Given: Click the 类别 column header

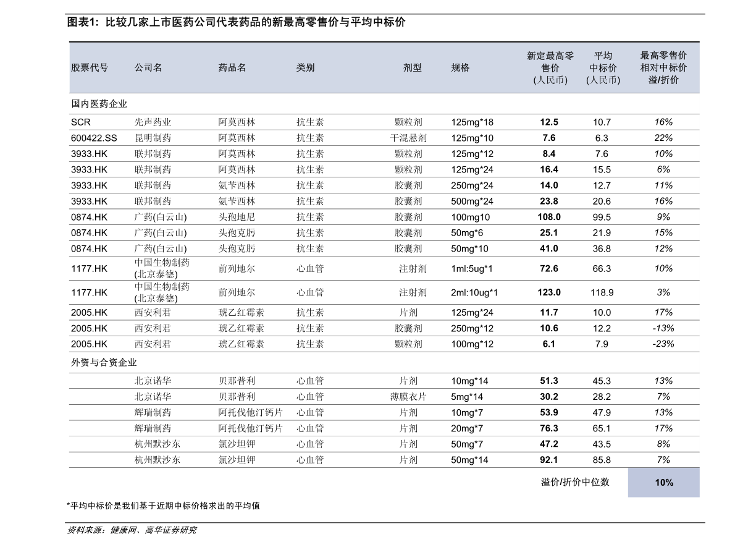Looking at the screenshot, I should coord(305,68).
